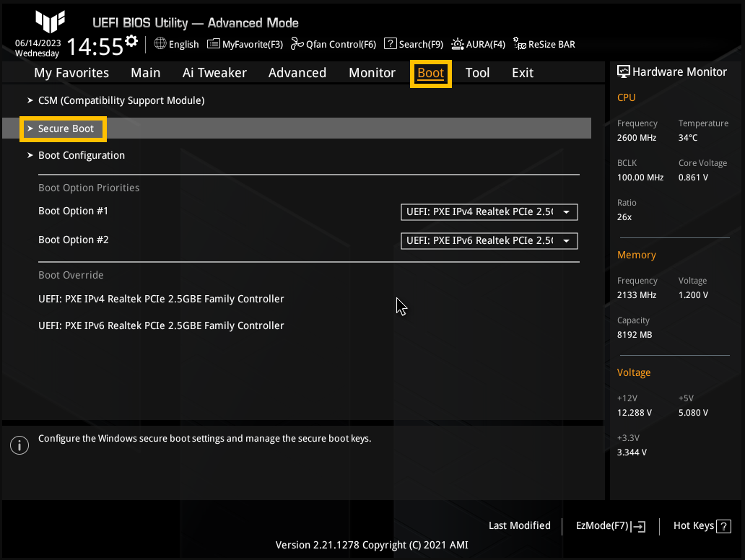745x560 pixels.
Task: Switch to EzMode(F7) via arrow icon
Action: [x=639, y=526]
